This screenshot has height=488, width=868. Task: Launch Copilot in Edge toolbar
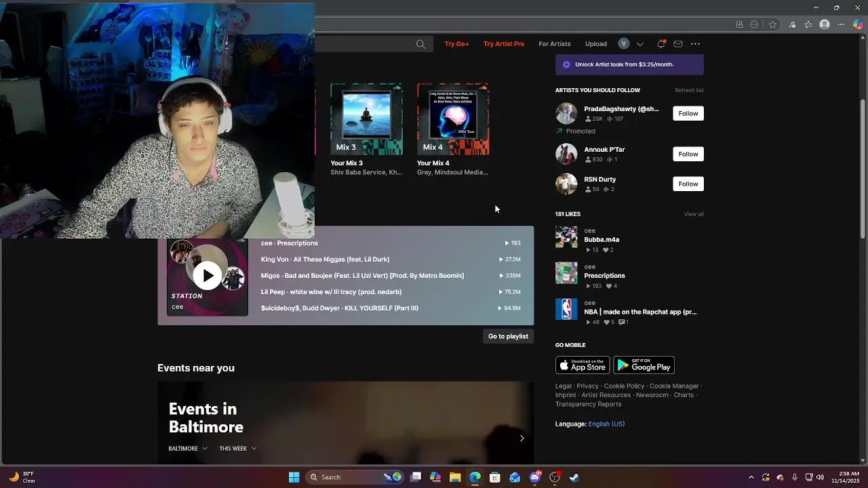click(858, 24)
